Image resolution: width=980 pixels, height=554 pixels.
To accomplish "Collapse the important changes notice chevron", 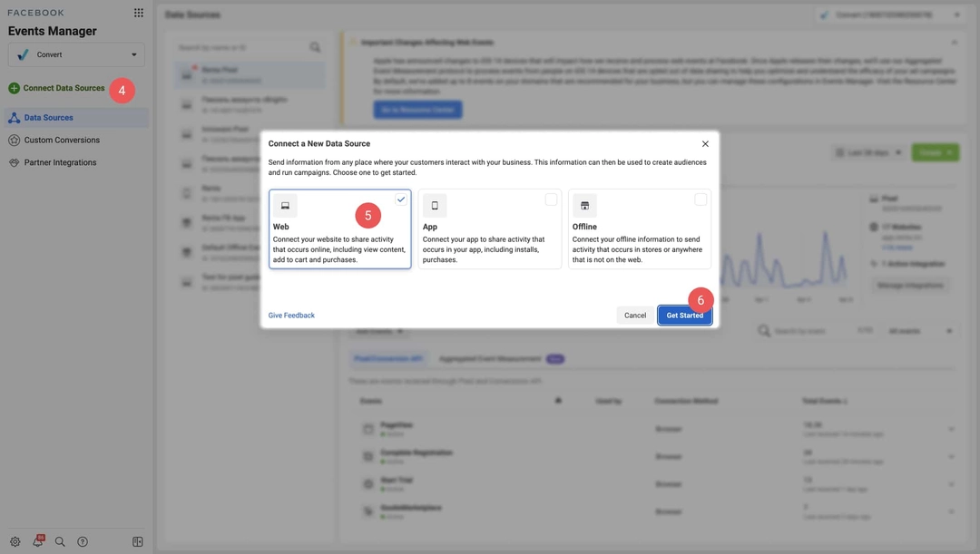I will (x=955, y=43).
